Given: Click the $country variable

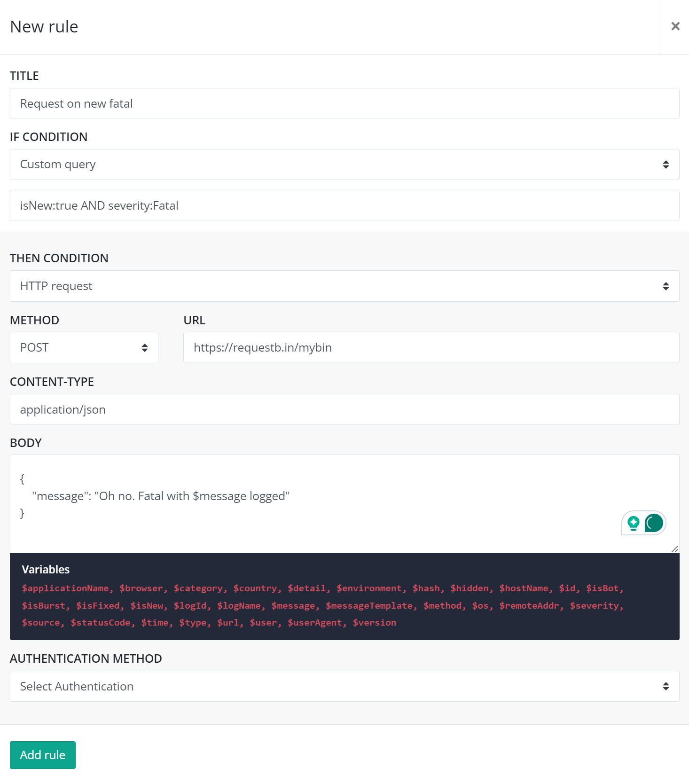Looking at the screenshot, I should tap(255, 588).
